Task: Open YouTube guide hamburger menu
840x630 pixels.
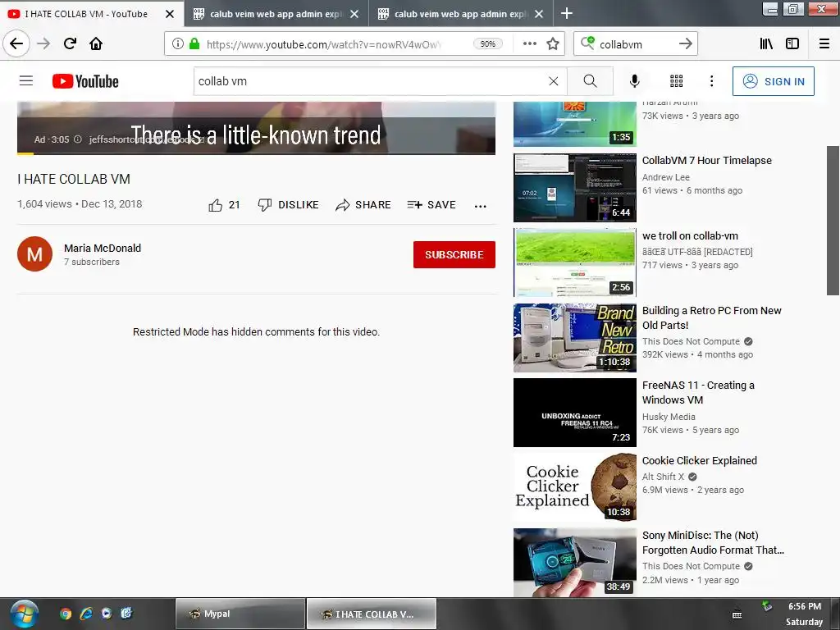Action: point(26,81)
